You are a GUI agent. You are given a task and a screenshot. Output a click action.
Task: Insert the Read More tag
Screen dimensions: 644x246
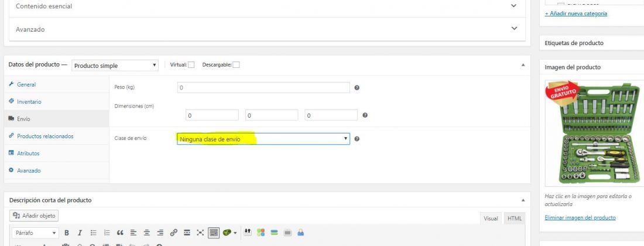coord(187,233)
